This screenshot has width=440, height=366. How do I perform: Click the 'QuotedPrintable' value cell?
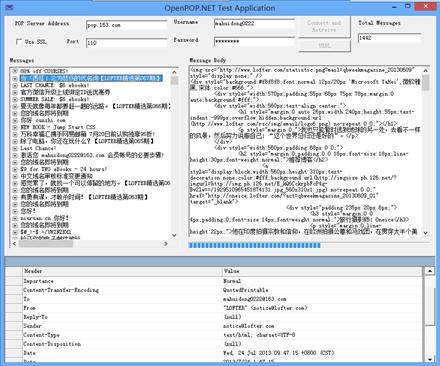point(322,290)
